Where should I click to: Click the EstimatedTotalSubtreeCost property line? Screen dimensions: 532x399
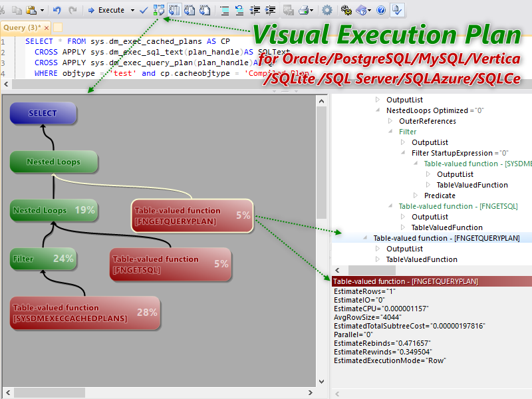pyautogui.click(x=409, y=326)
